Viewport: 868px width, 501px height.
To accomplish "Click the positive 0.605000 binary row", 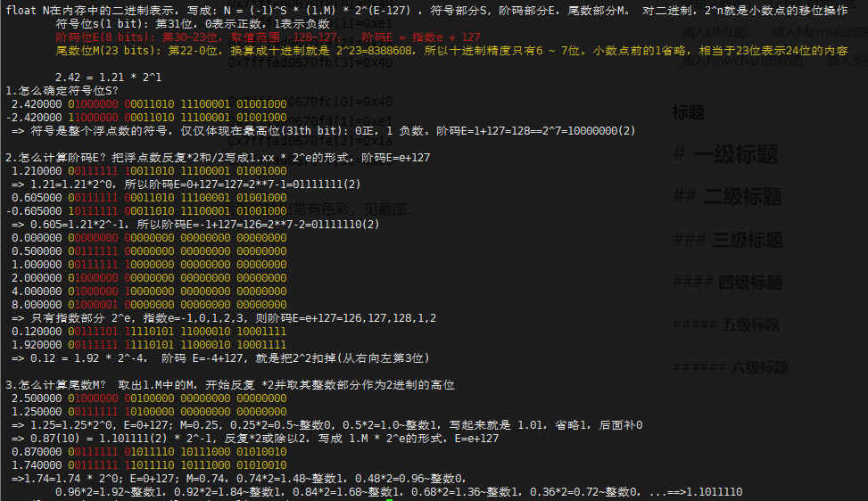I will [x=149, y=197].
